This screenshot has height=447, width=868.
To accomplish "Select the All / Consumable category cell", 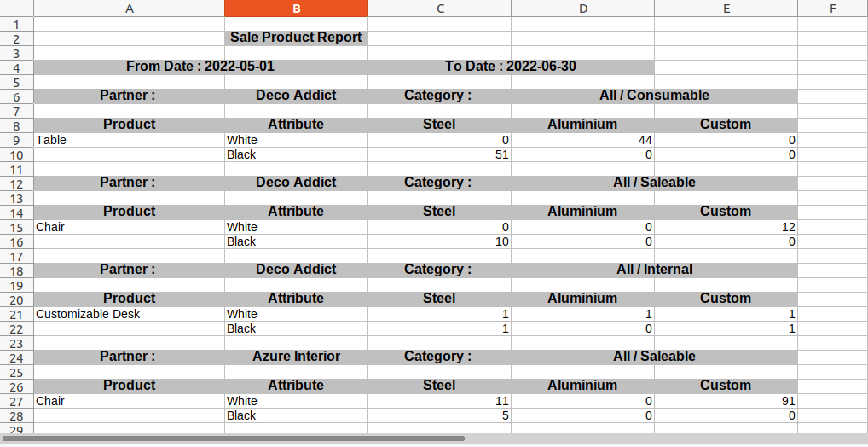I will (x=654, y=96).
